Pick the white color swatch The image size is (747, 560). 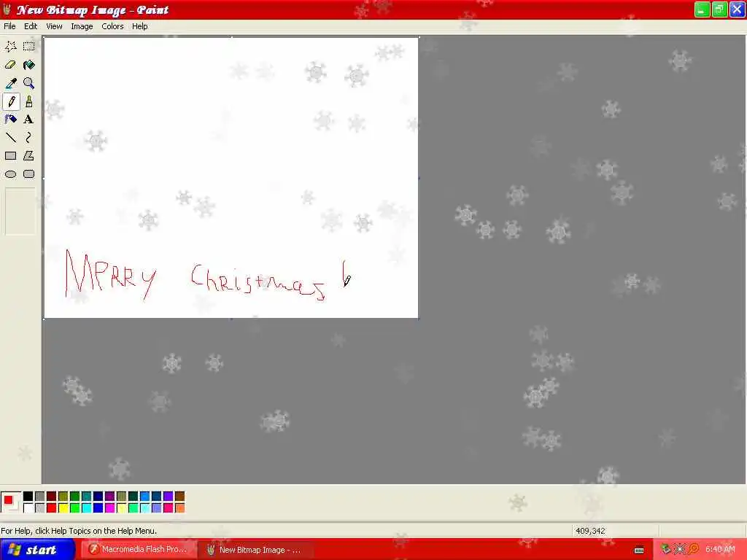click(x=28, y=508)
